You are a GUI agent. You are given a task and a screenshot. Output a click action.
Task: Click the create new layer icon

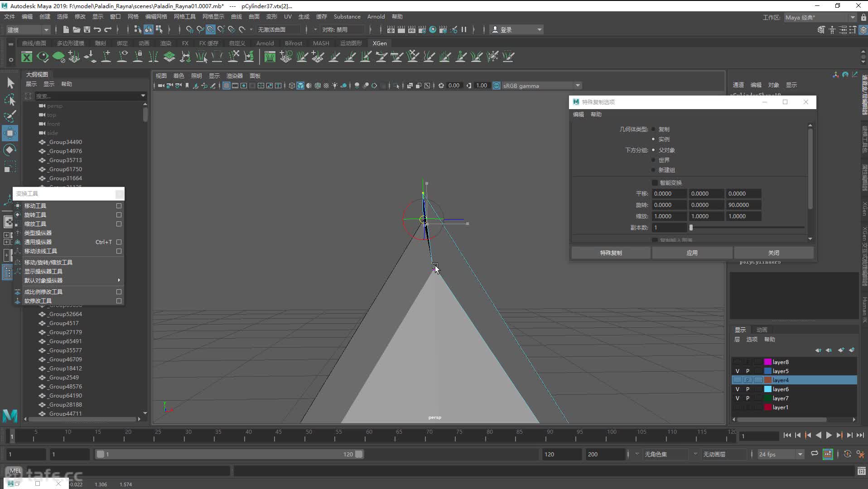(841, 350)
